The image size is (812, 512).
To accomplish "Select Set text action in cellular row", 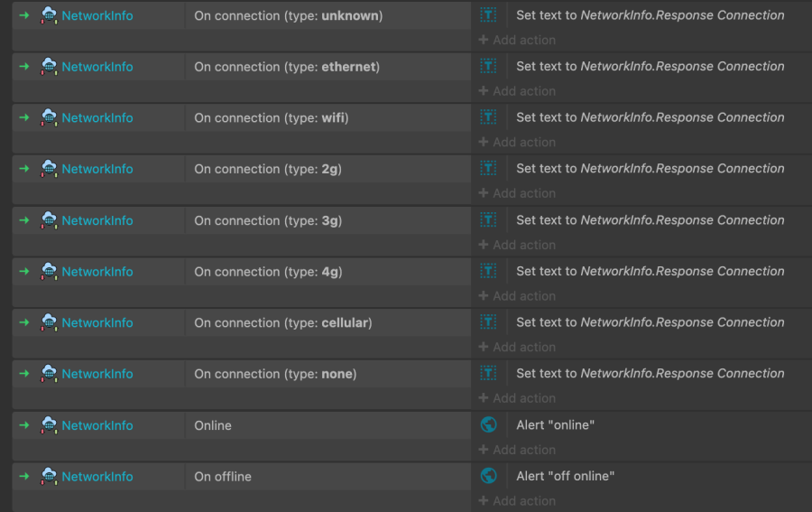I will pyautogui.click(x=650, y=322).
